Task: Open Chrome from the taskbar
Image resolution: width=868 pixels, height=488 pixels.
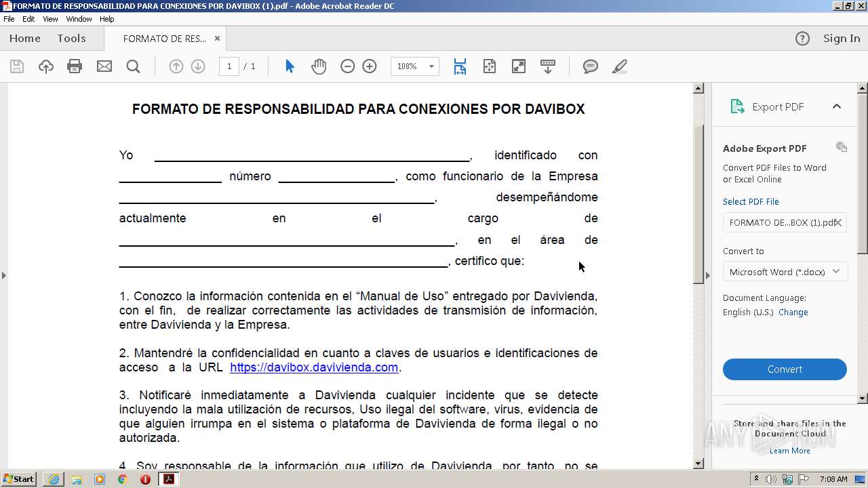Action: [122, 479]
